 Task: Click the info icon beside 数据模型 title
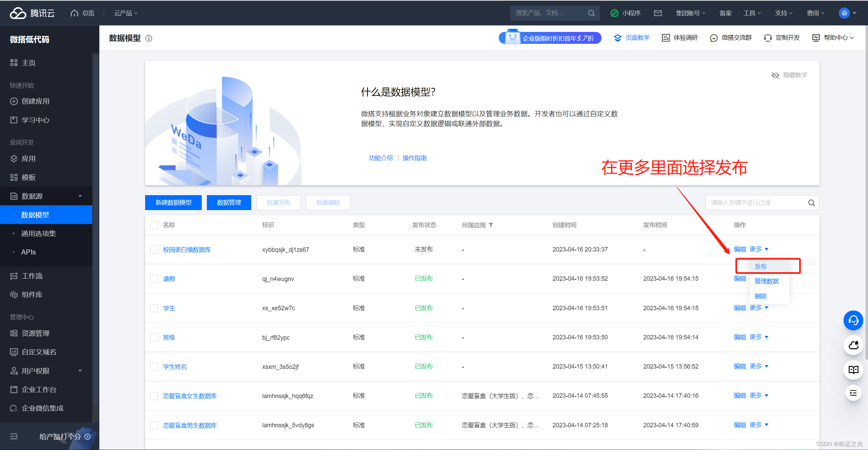pyautogui.click(x=149, y=38)
